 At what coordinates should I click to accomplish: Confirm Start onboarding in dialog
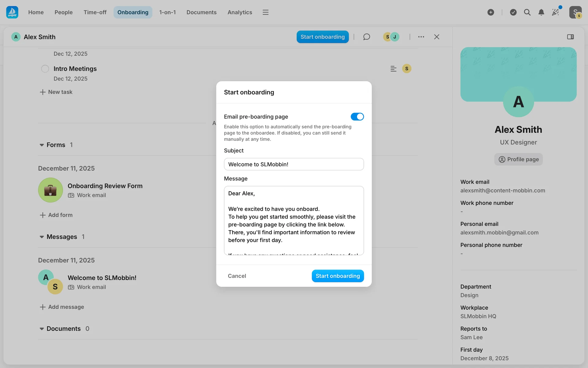[337, 276]
